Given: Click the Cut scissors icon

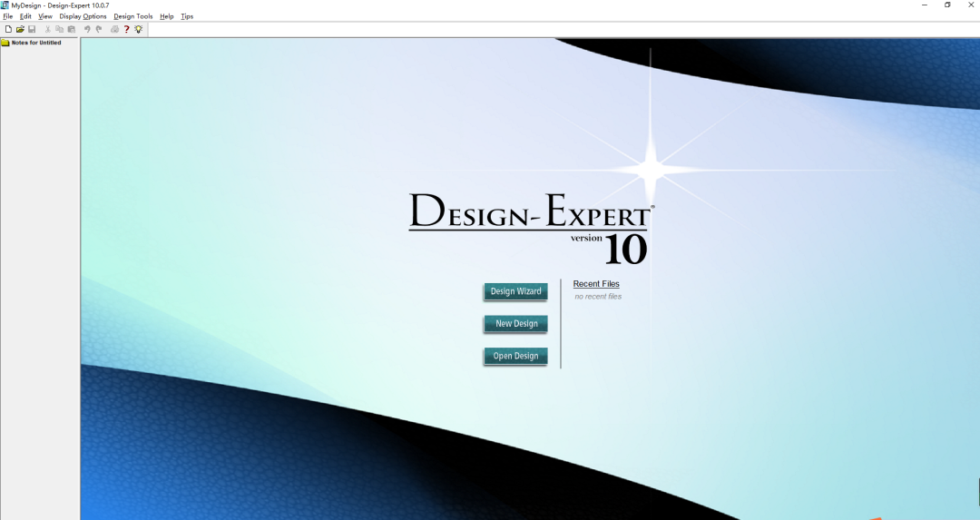Looking at the screenshot, I should (47, 29).
